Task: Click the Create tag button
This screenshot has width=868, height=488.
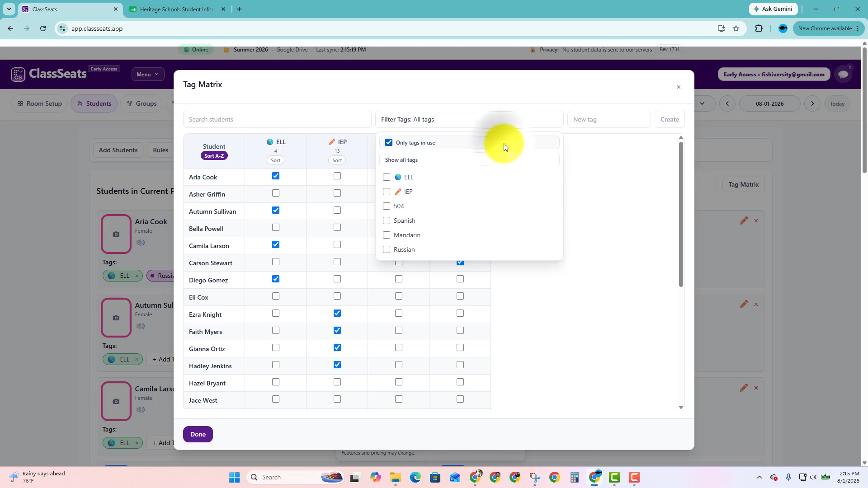Action: (x=670, y=119)
